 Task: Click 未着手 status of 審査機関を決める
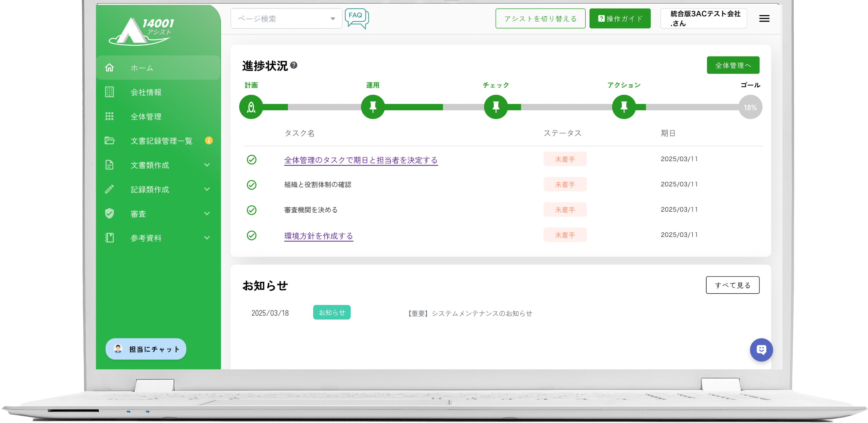565,210
